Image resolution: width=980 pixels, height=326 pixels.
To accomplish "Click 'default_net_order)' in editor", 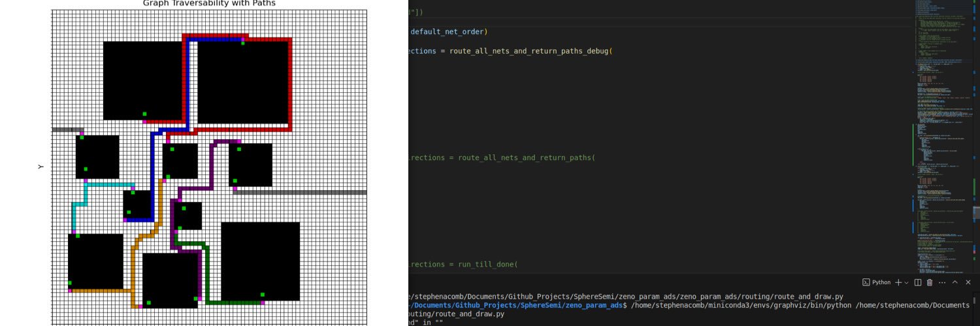I will pos(449,31).
